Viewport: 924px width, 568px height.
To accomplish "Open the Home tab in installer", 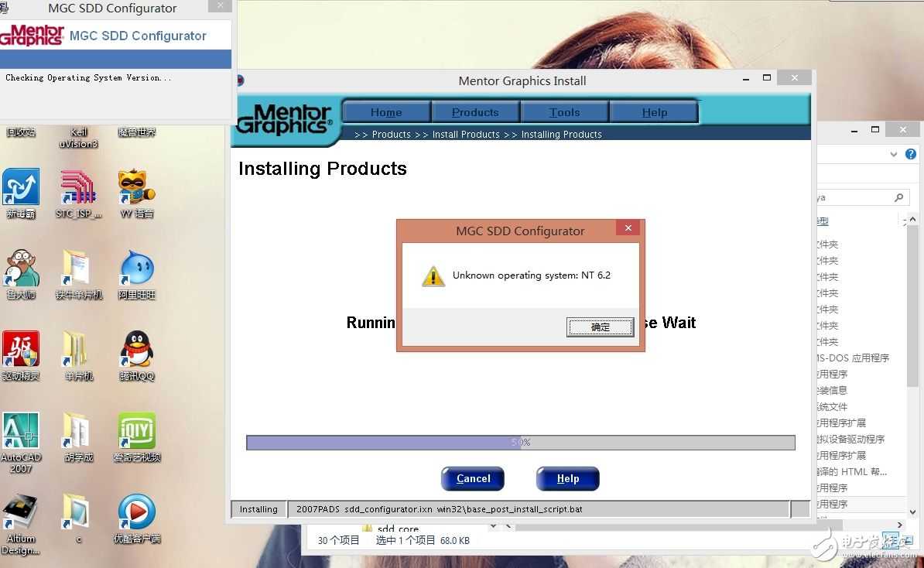I will click(x=386, y=112).
